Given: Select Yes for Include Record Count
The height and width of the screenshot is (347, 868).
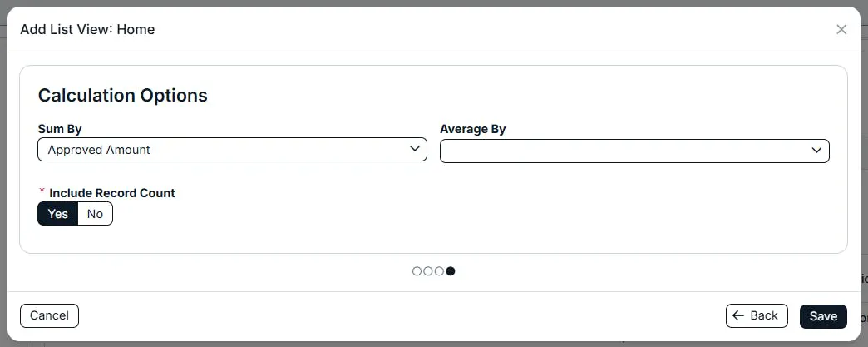Looking at the screenshot, I should point(57,213).
